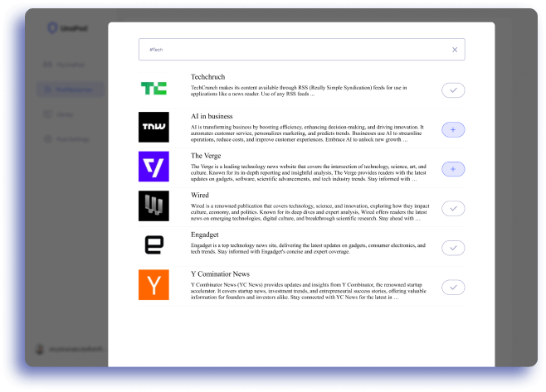
Task: Open the Engadget title
Action: coord(205,235)
